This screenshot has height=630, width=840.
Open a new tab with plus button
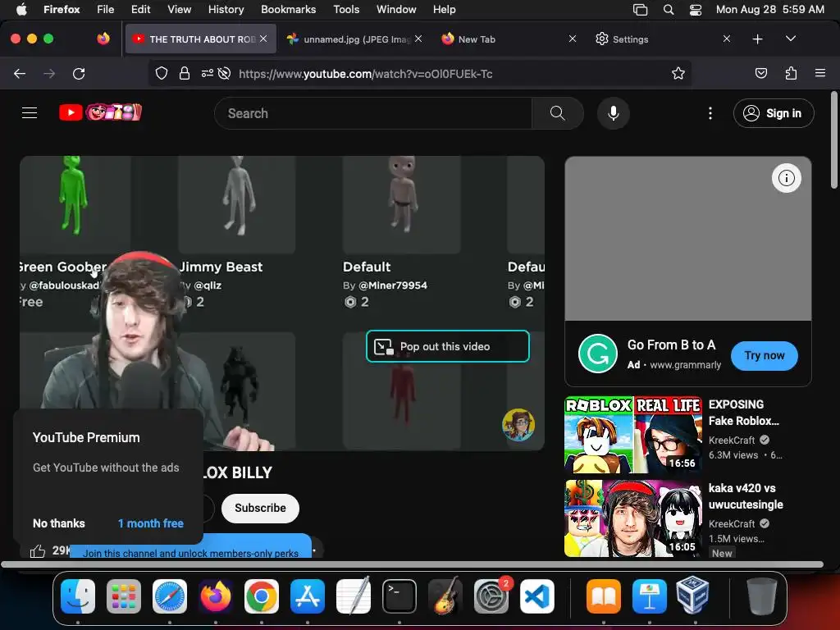click(x=757, y=39)
